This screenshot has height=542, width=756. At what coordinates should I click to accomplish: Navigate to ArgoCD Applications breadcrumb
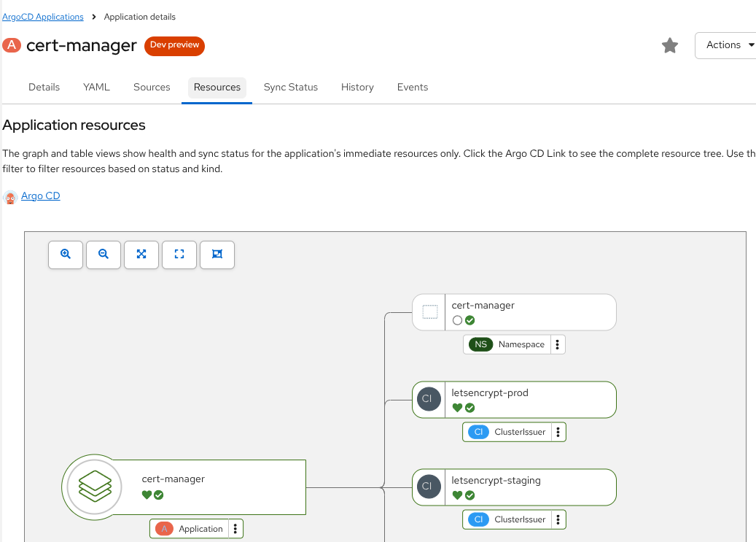point(43,16)
